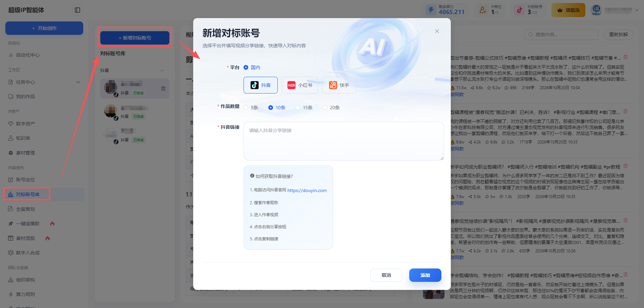This screenshot has height=308, width=644.
Task: Click the + 新增对标账号 button
Action: pyautogui.click(x=135, y=38)
